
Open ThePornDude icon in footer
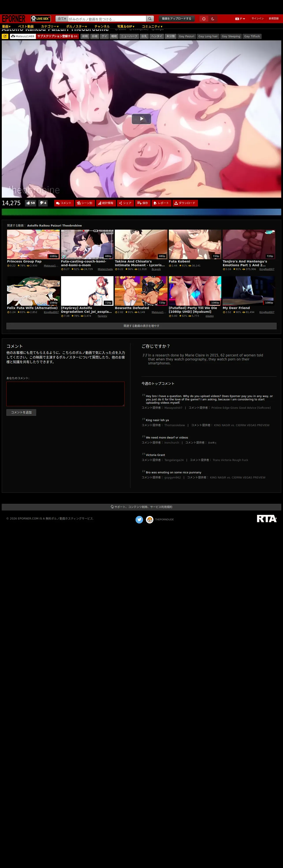pos(150,520)
